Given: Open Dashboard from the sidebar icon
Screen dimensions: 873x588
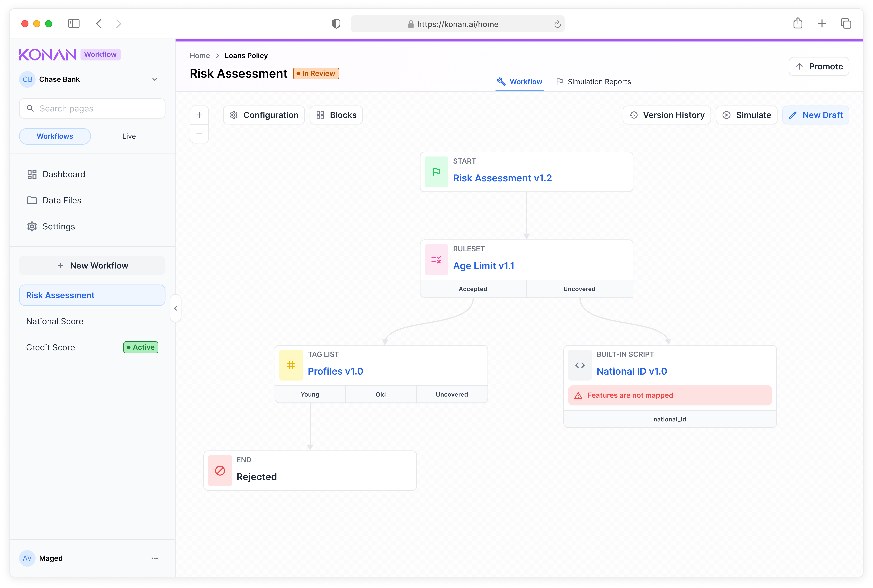Looking at the screenshot, I should 32,174.
